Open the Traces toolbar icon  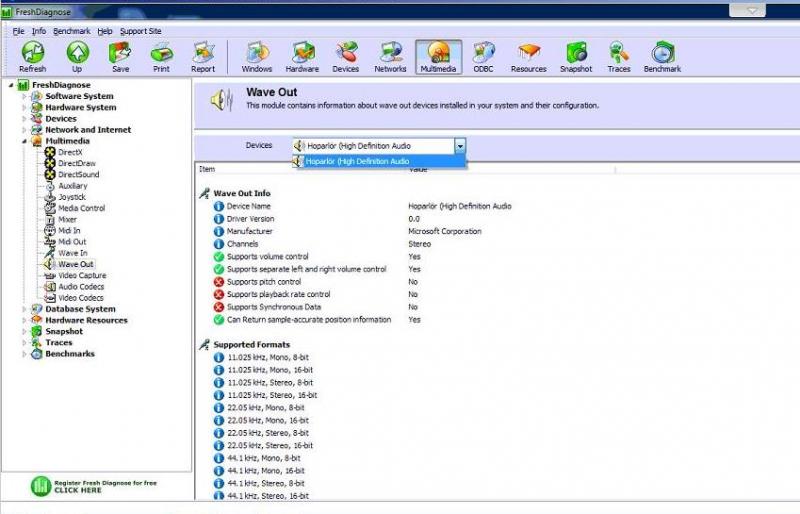pos(619,56)
